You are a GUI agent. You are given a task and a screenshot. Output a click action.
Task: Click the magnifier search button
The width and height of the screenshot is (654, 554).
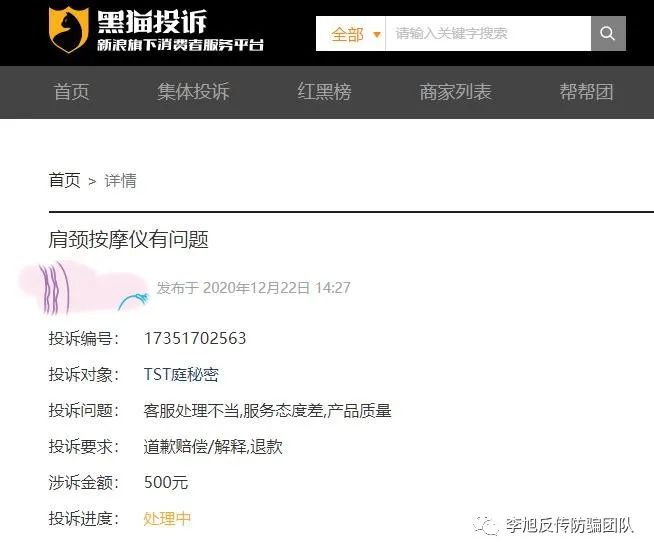coord(608,33)
